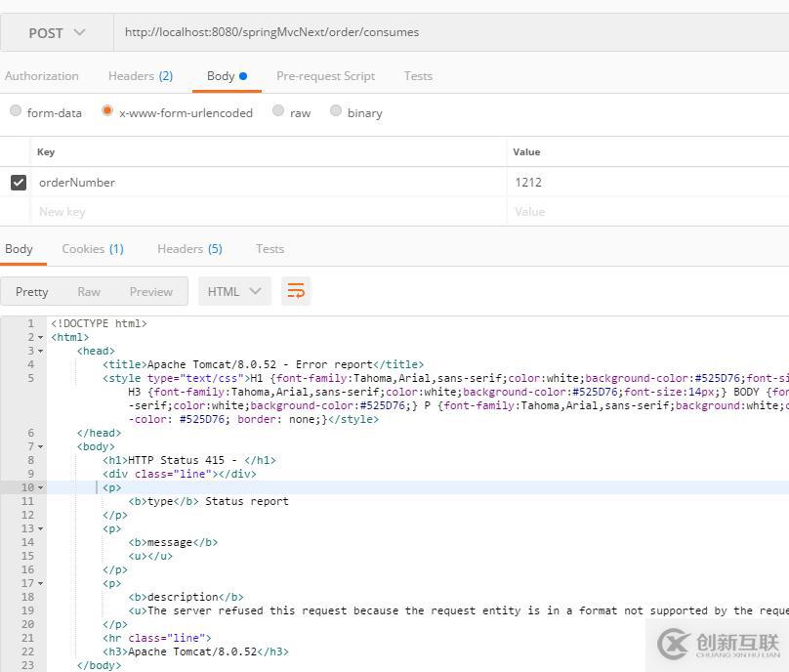Toggle the line wrap icon
Viewport: 789px width, 672px height.
[x=296, y=291]
